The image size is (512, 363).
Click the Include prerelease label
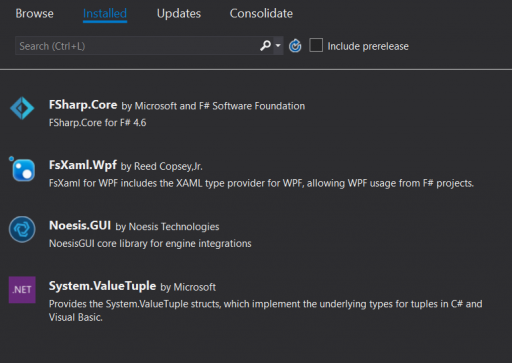(x=368, y=46)
